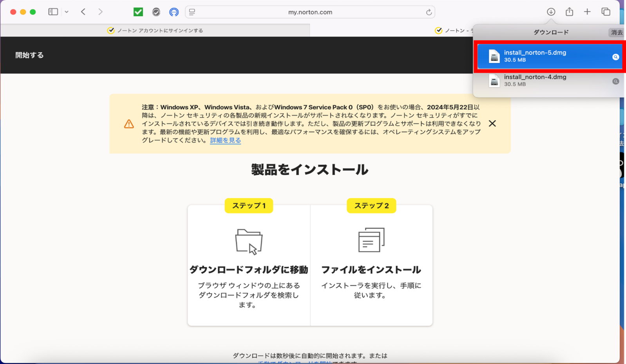Viewport: 626px width, 364px height.
Task: Click the Safari sidebar toggle icon
Action: pos(53,12)
